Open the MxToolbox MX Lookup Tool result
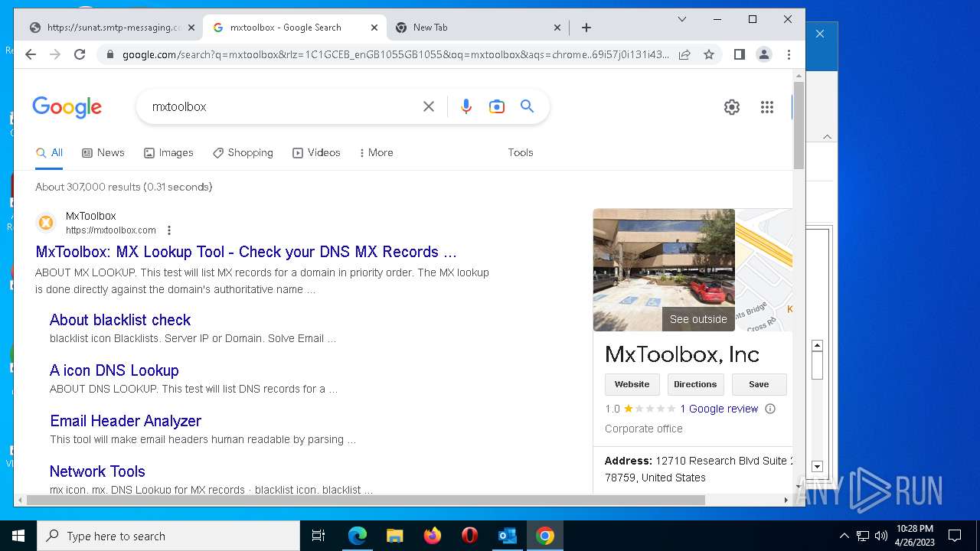This screenshot has width=980, height=551. [x=246, y=252]
